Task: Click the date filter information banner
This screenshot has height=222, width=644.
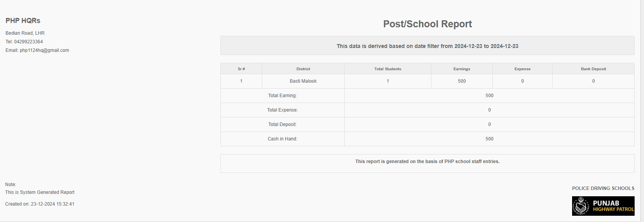Action: (x=428, y=46)
